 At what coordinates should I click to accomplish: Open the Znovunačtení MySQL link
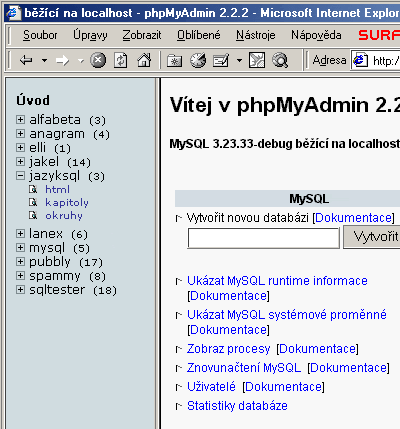click(x=244, y=368)
